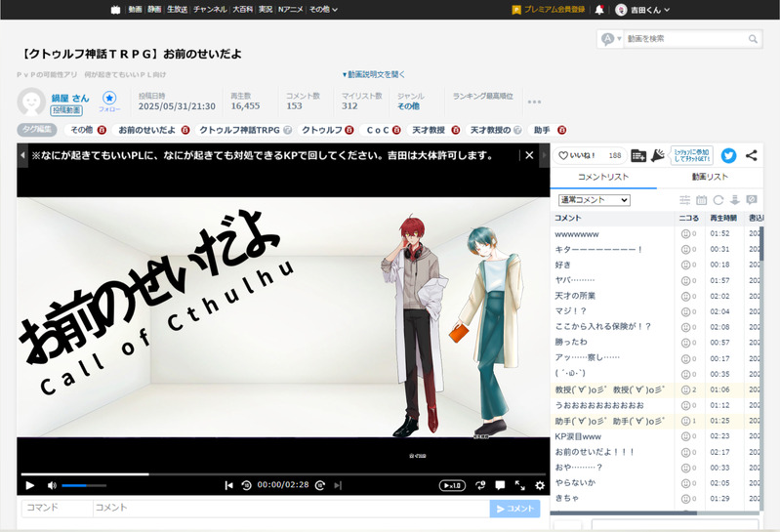This screenshot has width=780, height=532.
Task: Open the 静画 top menu item
Action: [154, 10]
